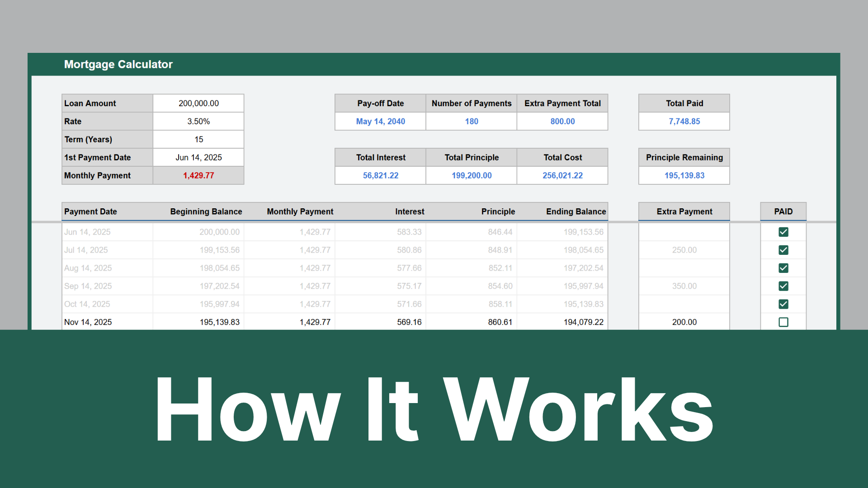Click the Extra Payment column header
This screenshot has width=868, height=488.
tap(684, 211)
